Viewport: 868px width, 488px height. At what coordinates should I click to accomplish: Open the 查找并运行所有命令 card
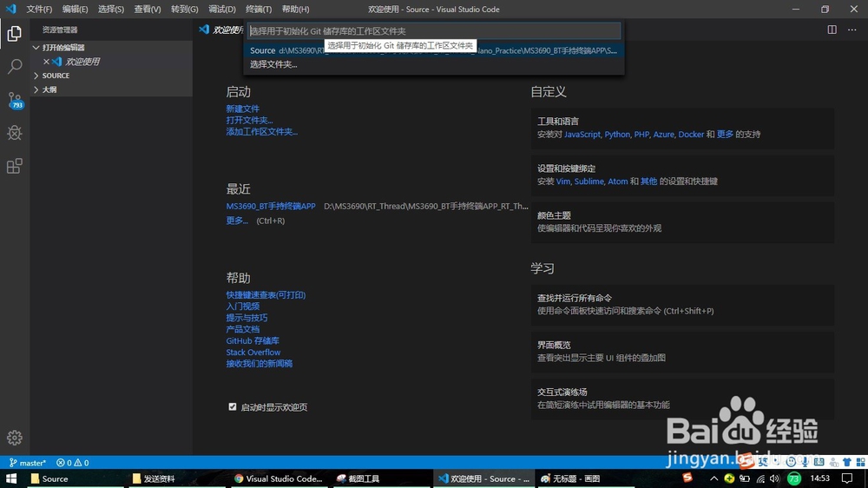click(x=682, y=305)
